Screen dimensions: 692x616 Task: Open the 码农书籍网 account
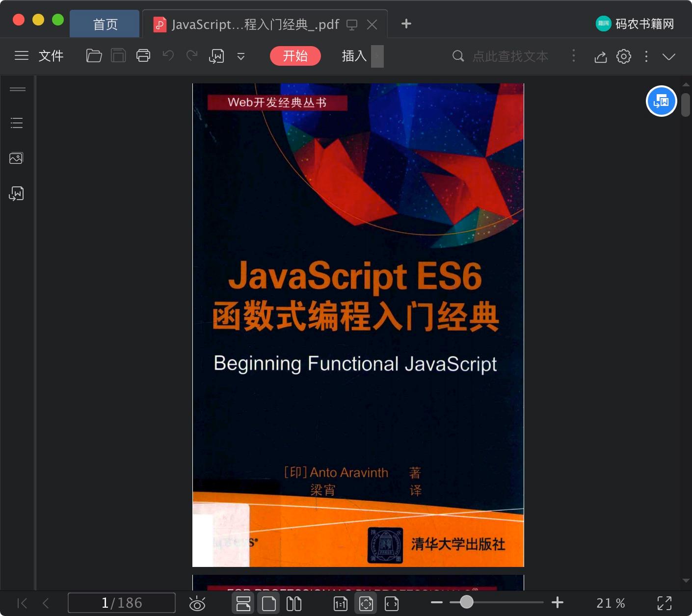coord(635,24)
